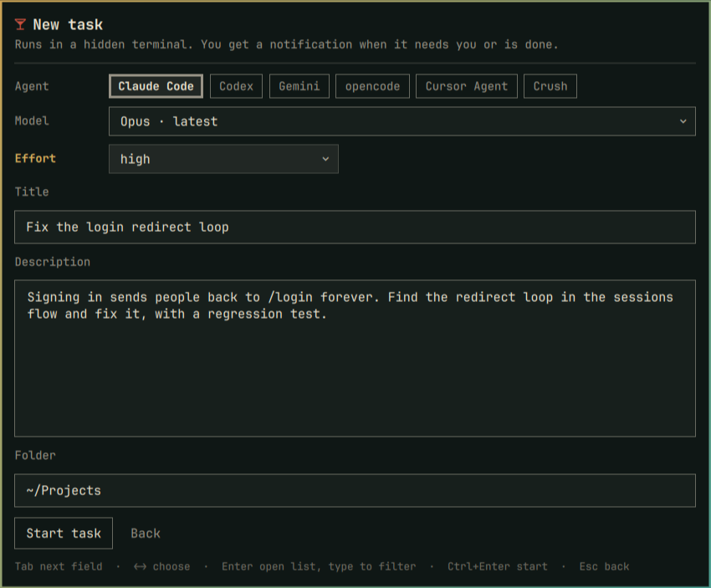Focus the Folder field showing ~/Projects
This screenshot has height=588, width=711.
point(355,490)
